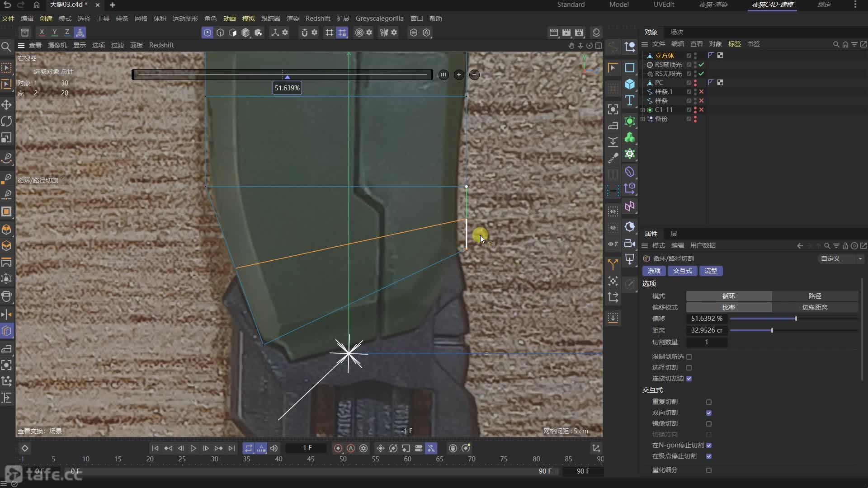Image resolution: width=868 pixels, height=488 pixels.
Task: Disable the 连接切割边 checkbox
Action: 689,379
